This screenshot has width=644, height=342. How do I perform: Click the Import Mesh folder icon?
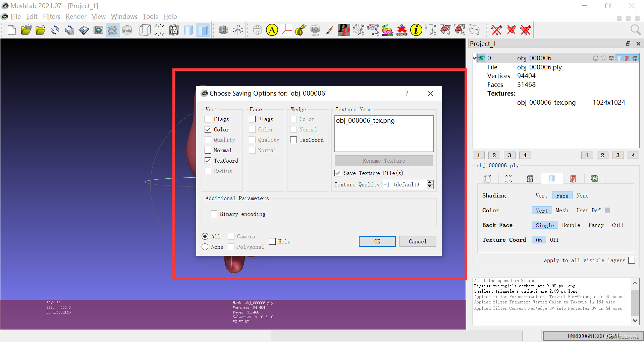pyautogui.click(x=41, y=30)
